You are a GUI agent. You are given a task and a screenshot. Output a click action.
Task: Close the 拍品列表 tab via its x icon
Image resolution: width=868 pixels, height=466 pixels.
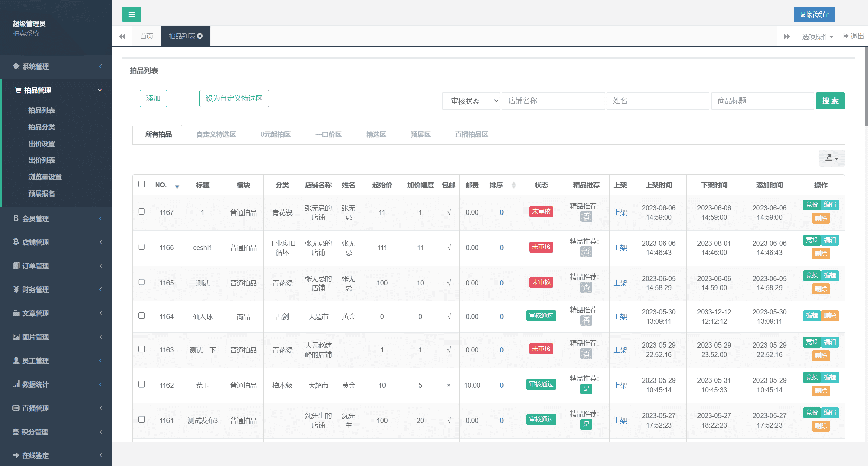200,36
